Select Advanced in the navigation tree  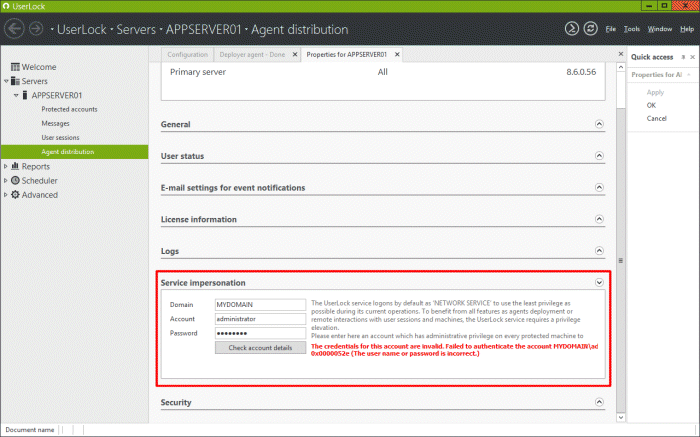click(x=40, y=195)
